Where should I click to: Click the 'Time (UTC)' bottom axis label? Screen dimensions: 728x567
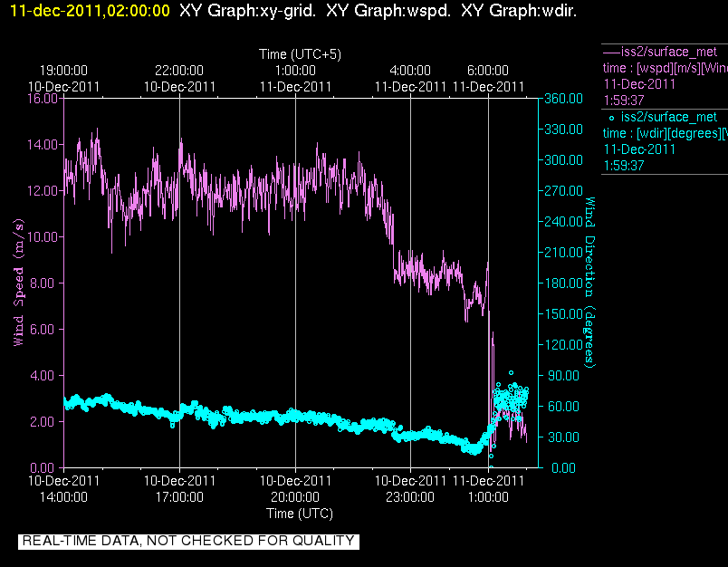coord(300,514)
